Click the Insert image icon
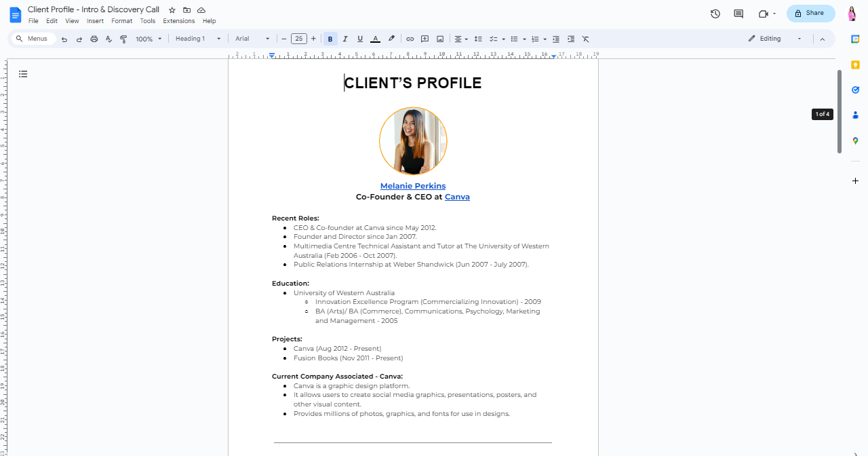 click(x=440, y=39)
